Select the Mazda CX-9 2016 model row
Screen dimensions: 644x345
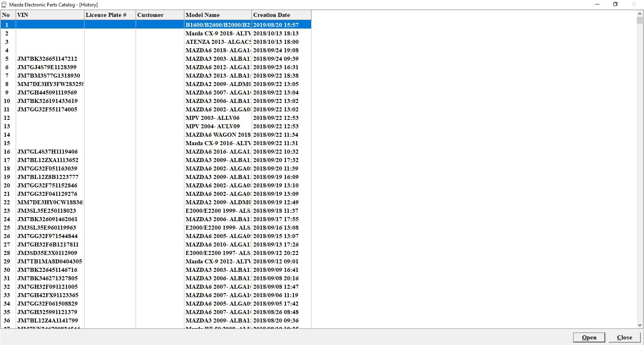218,143
